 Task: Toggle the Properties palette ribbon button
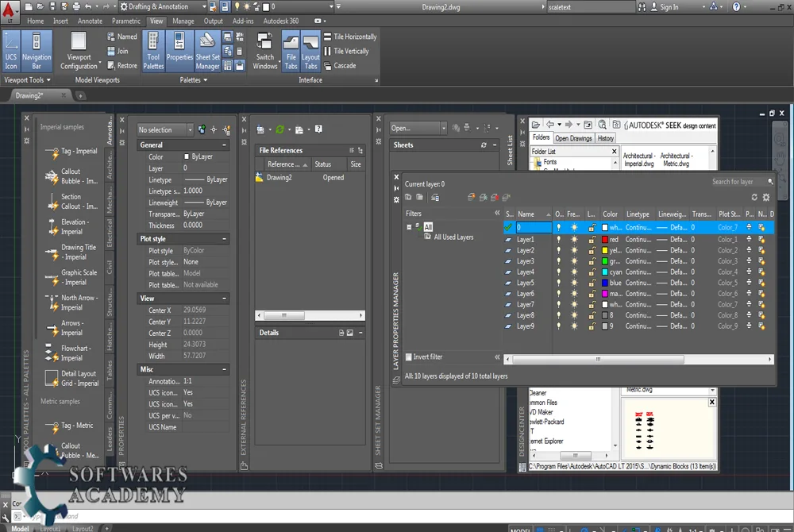(179, 50)
